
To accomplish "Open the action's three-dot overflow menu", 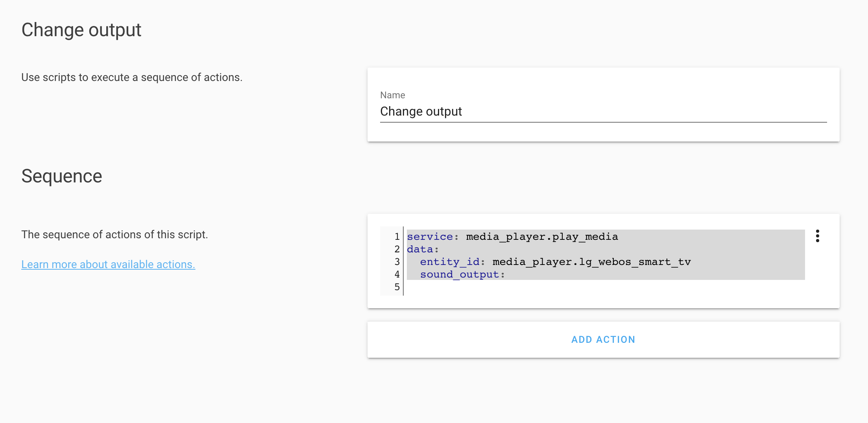I will (817, 236).
